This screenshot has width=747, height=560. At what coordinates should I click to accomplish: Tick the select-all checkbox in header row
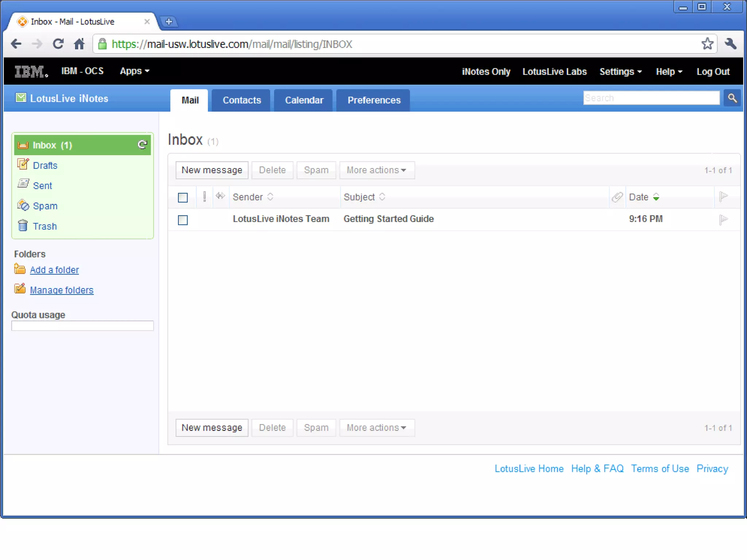(183, 198)
